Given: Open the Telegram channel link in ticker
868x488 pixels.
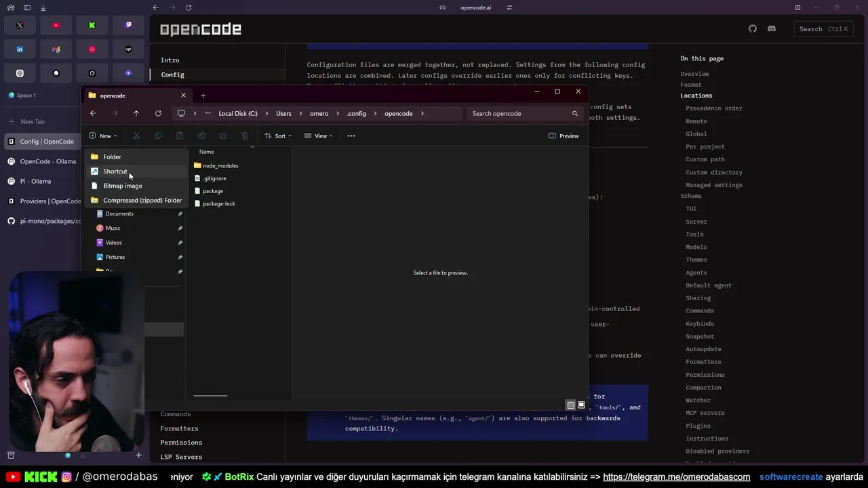Looking at the screenshot, I should point(676,477).
